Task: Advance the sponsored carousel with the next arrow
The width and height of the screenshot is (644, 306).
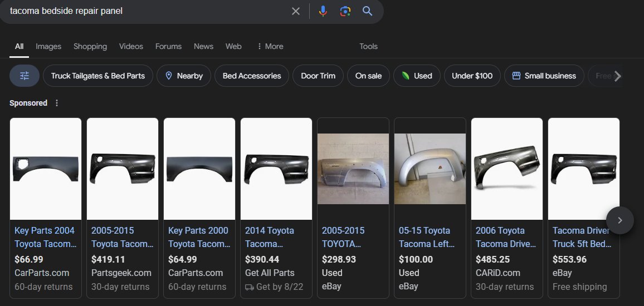Action: click(x=620, y=220)
